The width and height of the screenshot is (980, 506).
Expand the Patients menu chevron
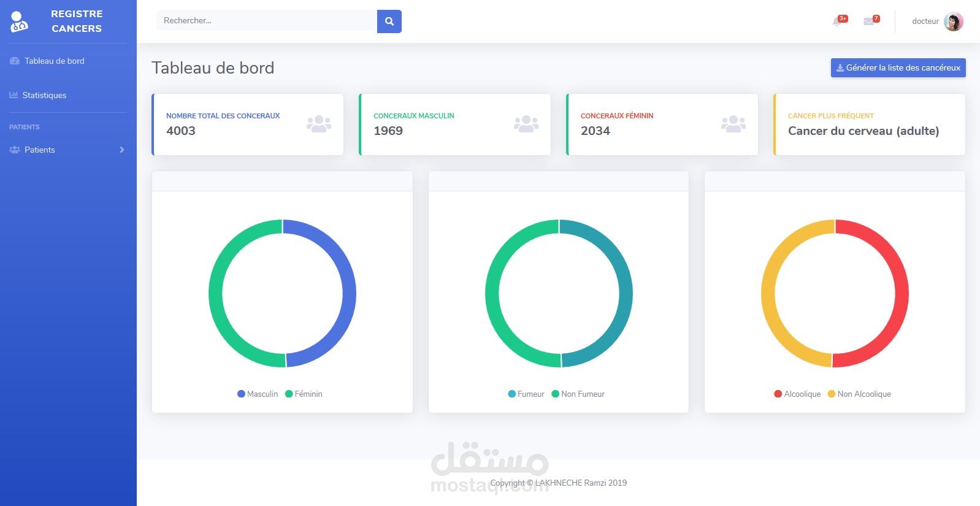tap(122, 150)
